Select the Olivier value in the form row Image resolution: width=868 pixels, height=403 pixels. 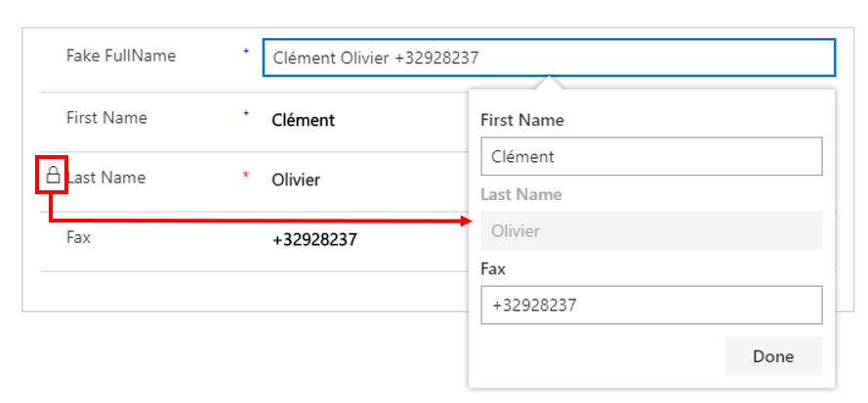coord(296,180)
